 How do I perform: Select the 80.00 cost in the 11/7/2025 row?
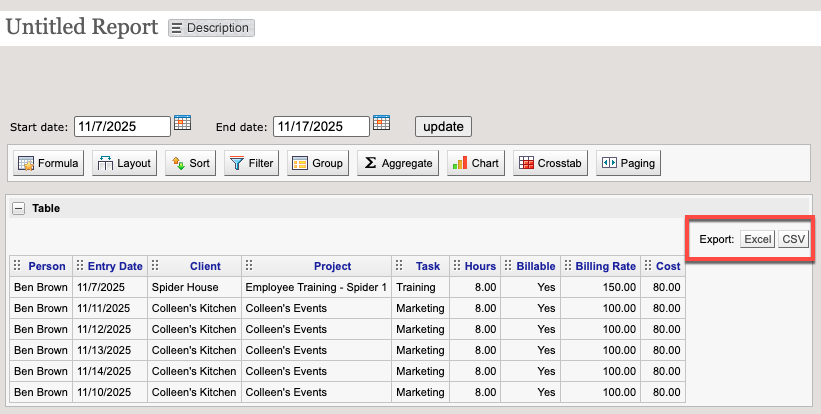click(x=663, y=287)
